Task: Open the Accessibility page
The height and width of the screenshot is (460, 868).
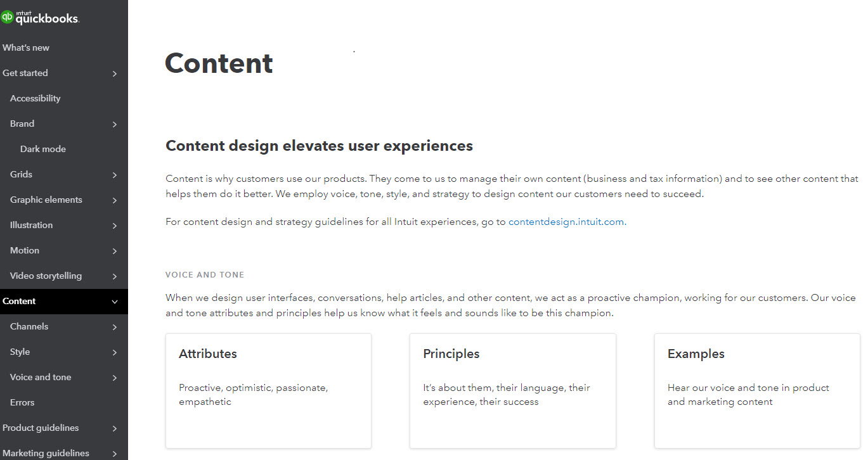Action: tap(35, 98)
